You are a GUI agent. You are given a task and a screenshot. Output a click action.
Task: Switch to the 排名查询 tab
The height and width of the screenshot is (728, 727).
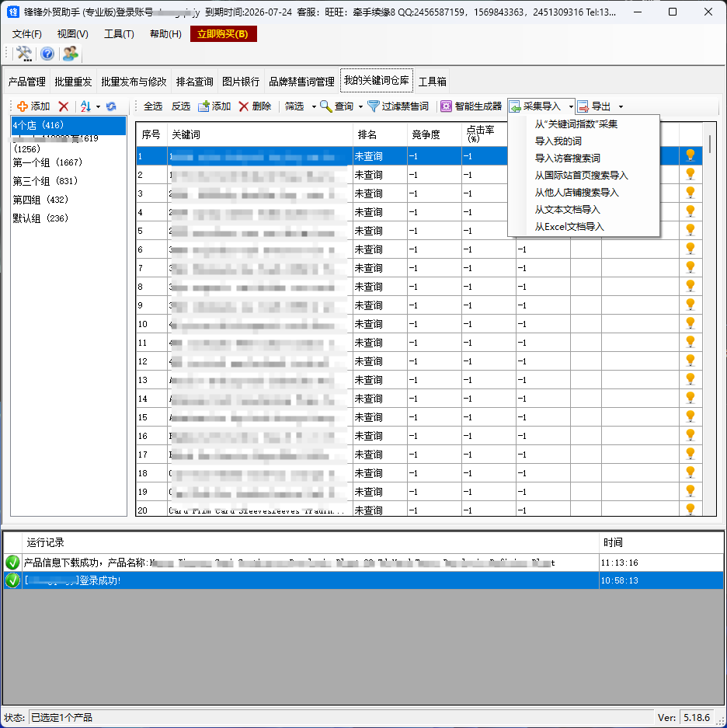[x=194, y=82]
